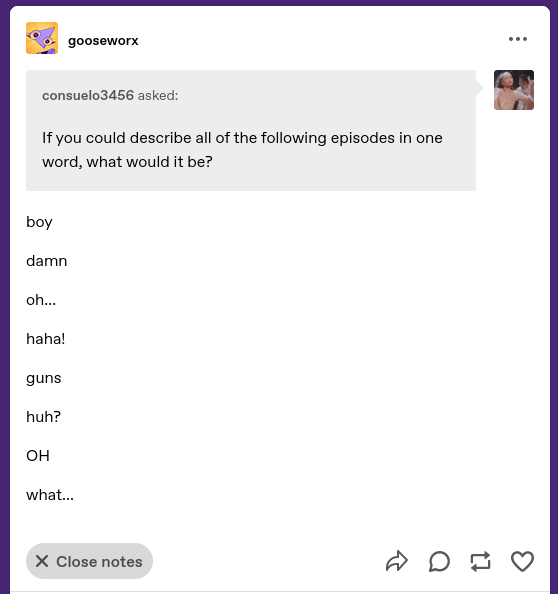Open the consuelo3456 username link
Viewport: 558px width, 594px height.
[x=88, y=95]
